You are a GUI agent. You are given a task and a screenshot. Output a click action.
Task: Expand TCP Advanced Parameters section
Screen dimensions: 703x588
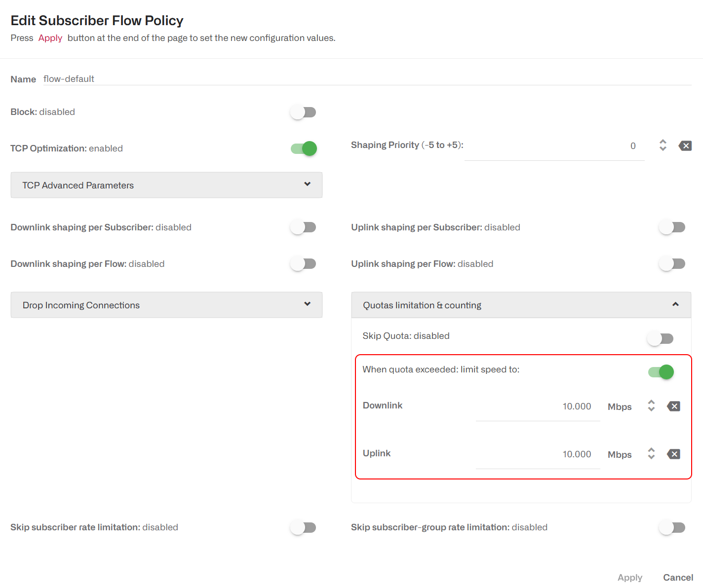(166, 185)
